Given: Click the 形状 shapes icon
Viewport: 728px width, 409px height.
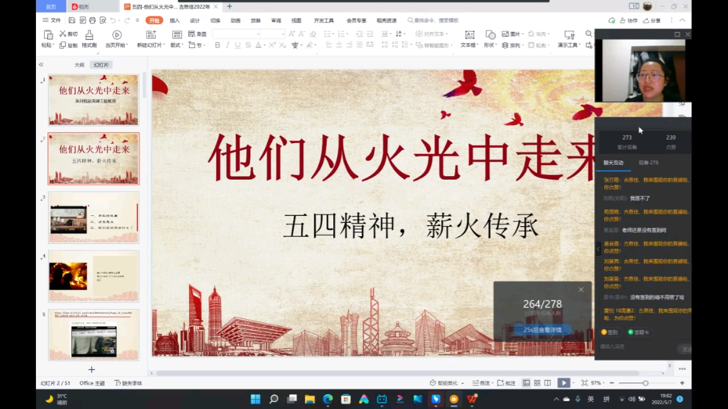Looking at the screenshot, I should 489,35.
